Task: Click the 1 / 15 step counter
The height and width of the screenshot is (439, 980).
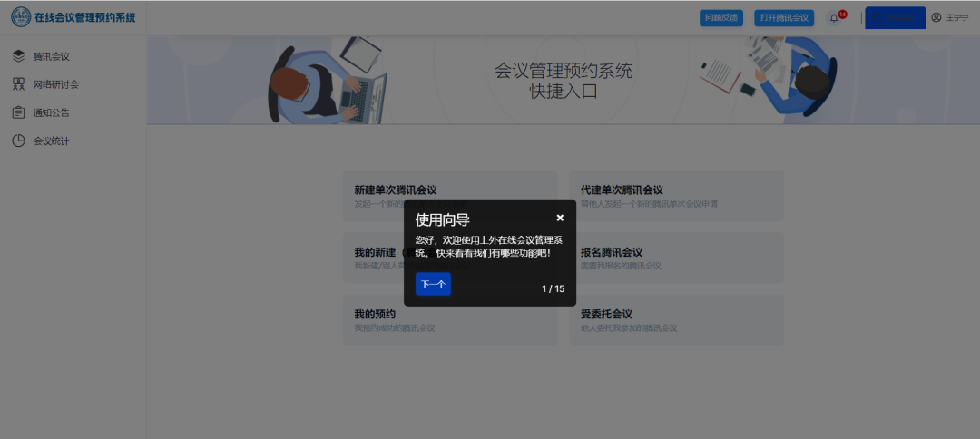Action: point(554,288)
